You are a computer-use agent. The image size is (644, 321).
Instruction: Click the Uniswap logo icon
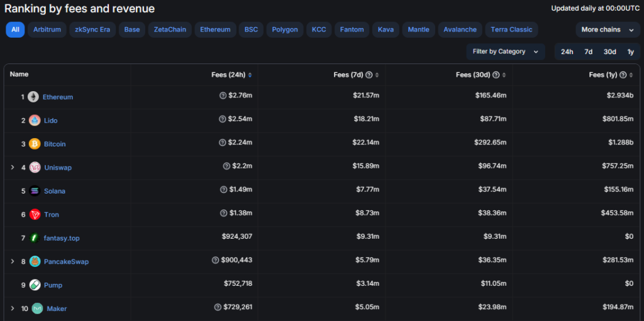[x=35, y=167]
